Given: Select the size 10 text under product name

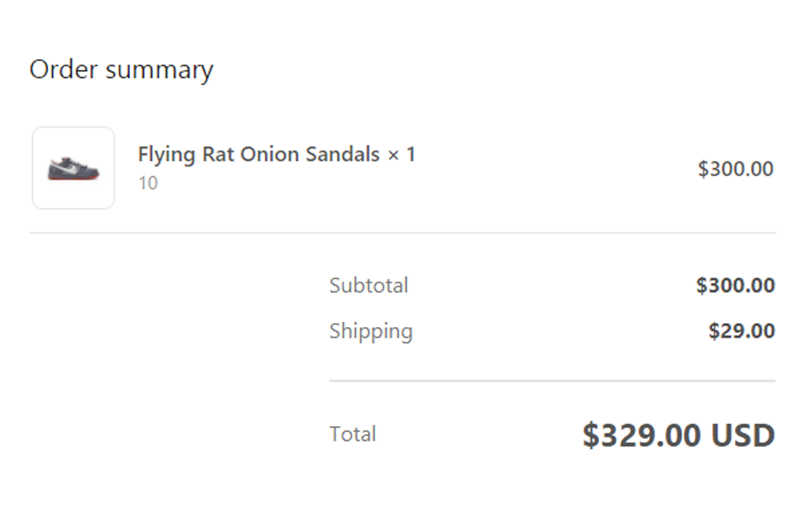Looking at the screenshot, I should point(148,183).
